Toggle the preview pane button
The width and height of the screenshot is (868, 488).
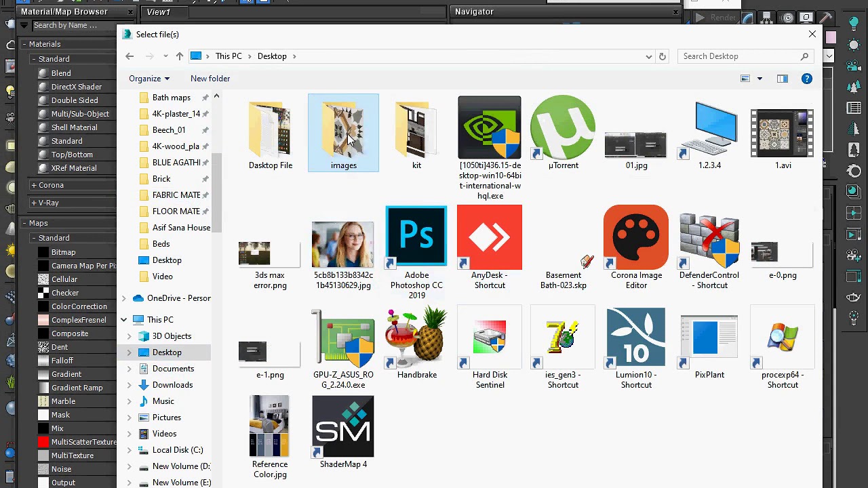click(x=783, y=79)
